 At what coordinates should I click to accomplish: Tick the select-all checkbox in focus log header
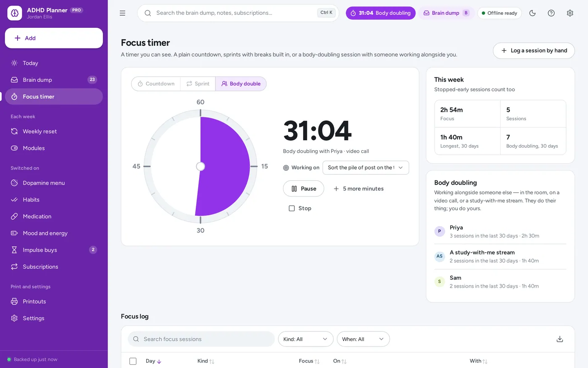133,361
